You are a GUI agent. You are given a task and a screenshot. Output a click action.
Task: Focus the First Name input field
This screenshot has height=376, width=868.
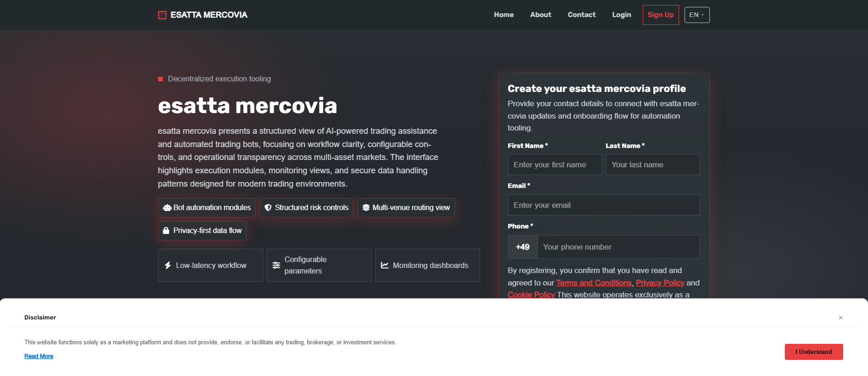(555, 165)
